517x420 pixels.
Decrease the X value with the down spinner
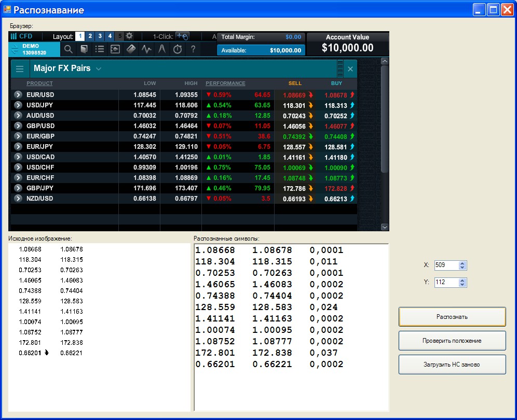tap(462, 268)
